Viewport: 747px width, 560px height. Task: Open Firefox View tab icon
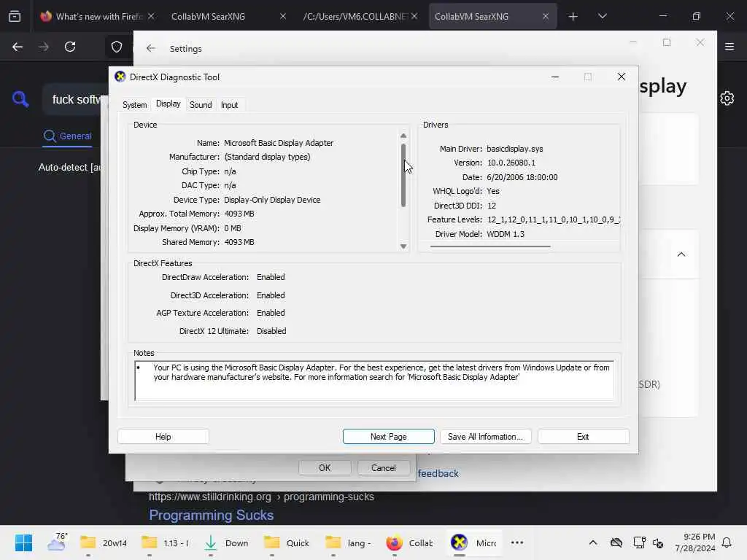coord(15,16)
